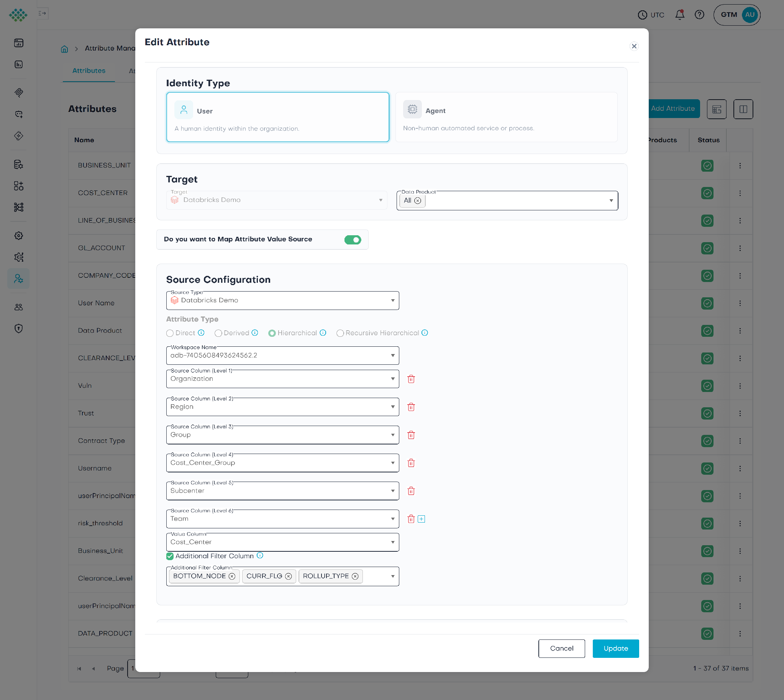Screen dimensions: 784x700
Task: Delete Source Column Level 2 Region
Action: click(x=411, y=407)
